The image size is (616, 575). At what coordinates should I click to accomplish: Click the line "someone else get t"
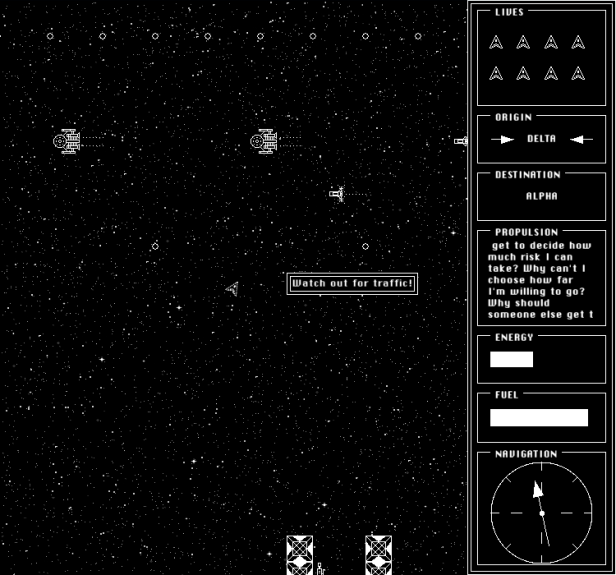pyautogui.click(x=541, y=315)
